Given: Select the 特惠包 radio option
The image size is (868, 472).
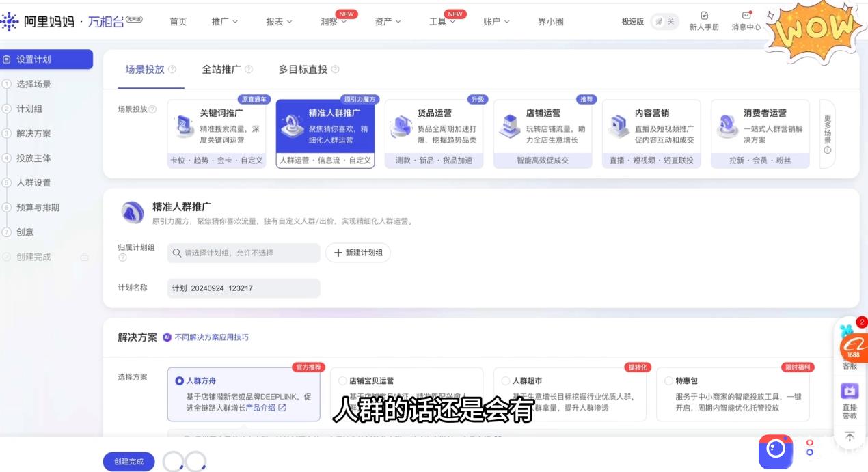Looking at the screenshot, I should coord(669,381).
